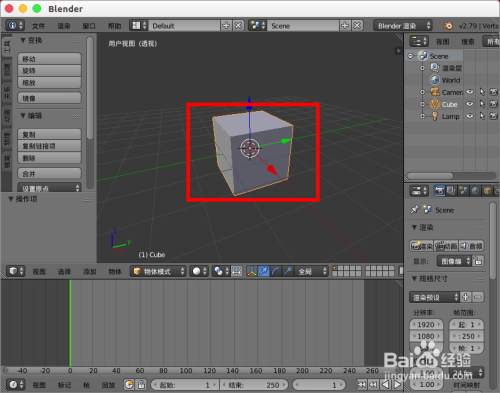The height and width of the screenshot is (393, 500).
Task: Open the Outliner editor type selector
Action: [x=419, y=41]
